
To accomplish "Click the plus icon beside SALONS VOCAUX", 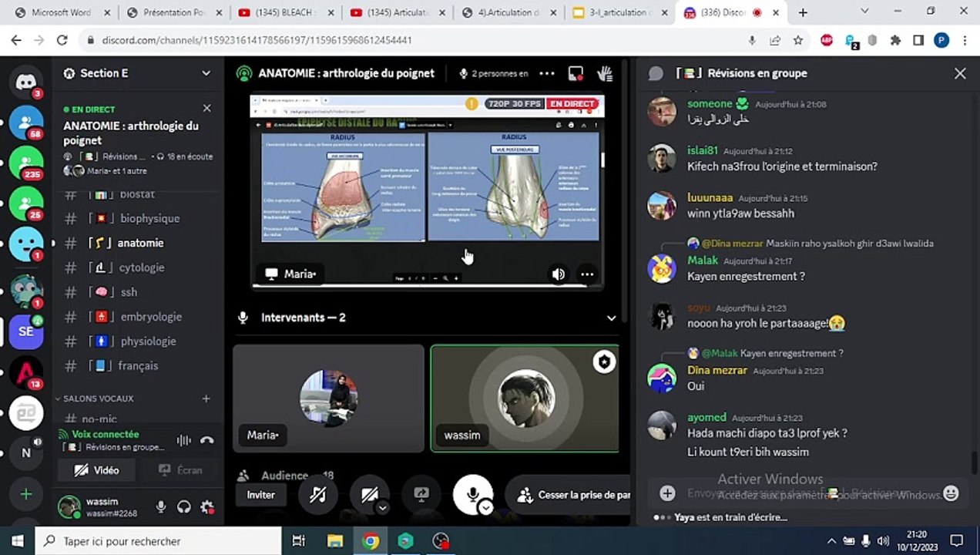I will tap(206, 399).
